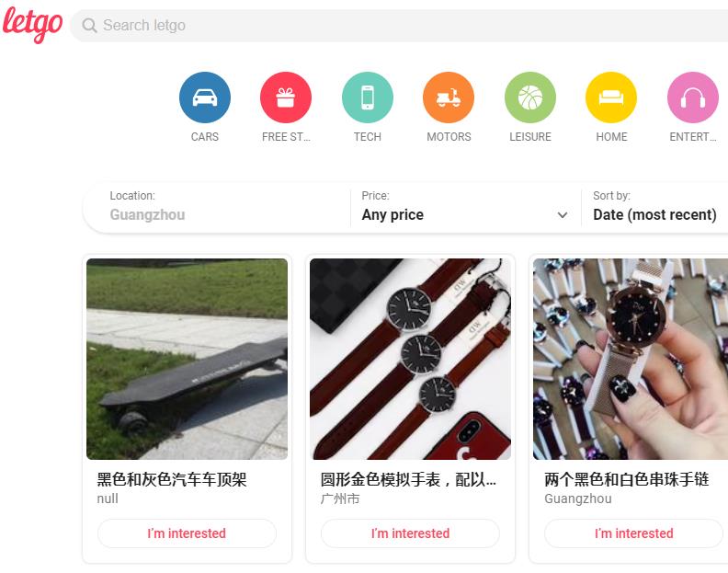The image size is (728, 573).
Task: Click the 广州市 location text
Action: pos(340,499)
